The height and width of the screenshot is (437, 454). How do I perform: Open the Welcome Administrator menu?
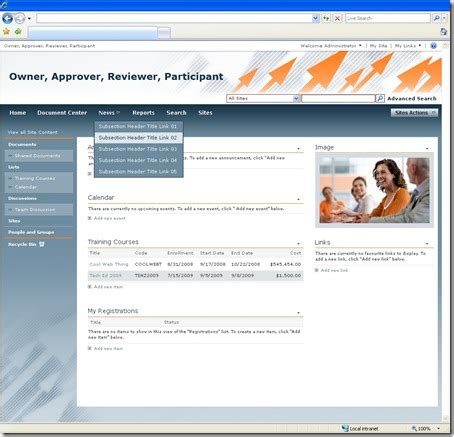(x=331, y=46)
